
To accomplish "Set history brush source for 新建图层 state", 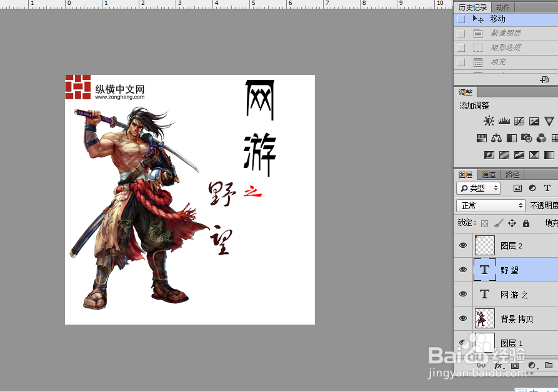I will tap(461, 34).
